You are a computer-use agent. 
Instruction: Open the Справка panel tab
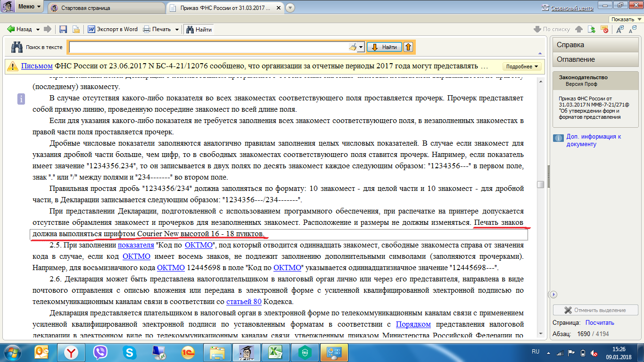595,45
